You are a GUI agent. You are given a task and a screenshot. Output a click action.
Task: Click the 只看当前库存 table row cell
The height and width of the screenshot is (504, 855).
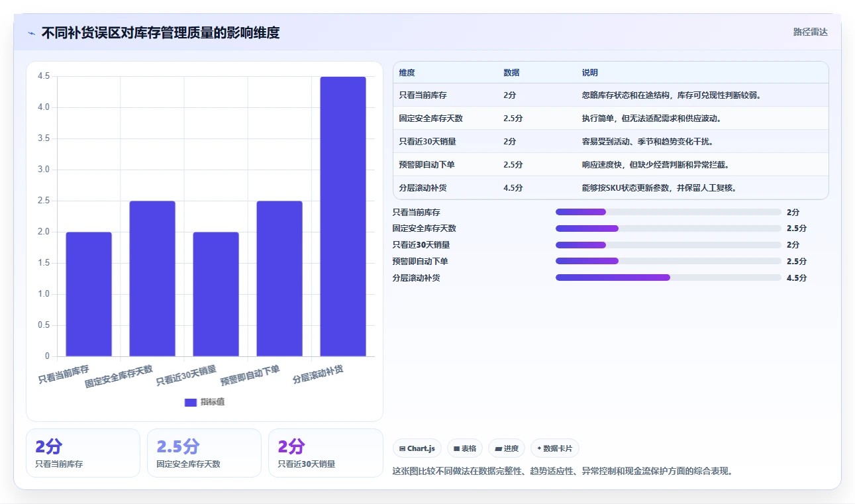coord(423,95)
